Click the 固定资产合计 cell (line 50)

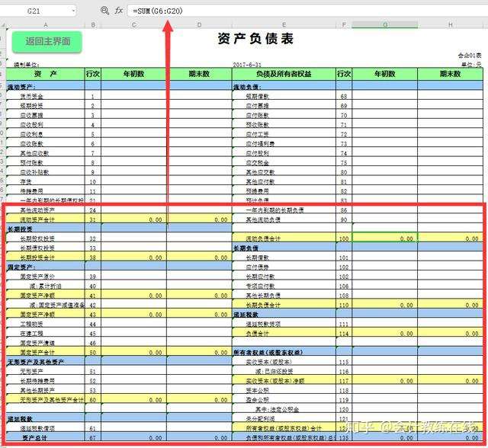[x=46, y=353]
